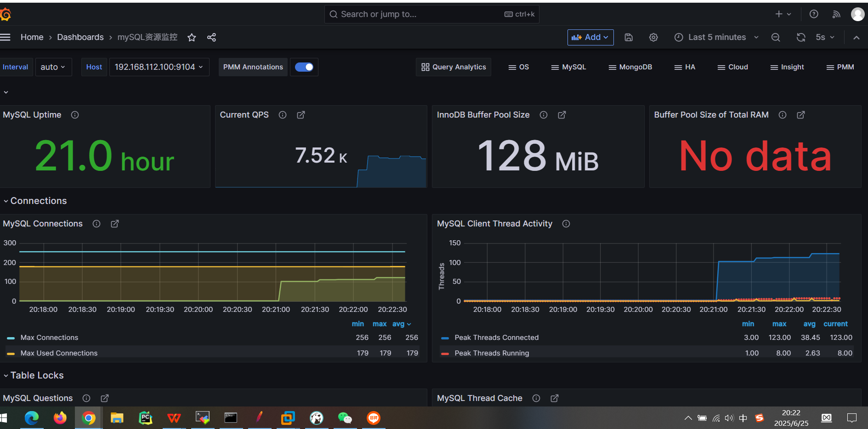
Task: Sort legend by avg column in MySQL Connections
Action: [402, 324]
